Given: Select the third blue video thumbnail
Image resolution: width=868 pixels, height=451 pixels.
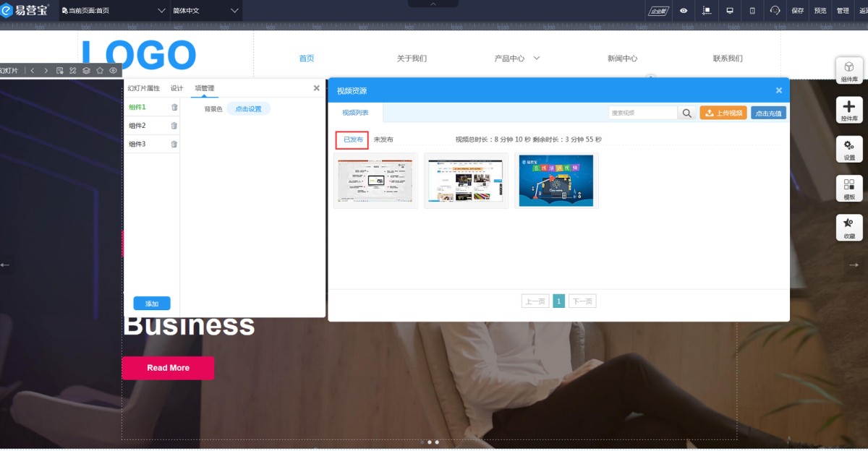Looking at the screenshot, I should click(556, 181).
